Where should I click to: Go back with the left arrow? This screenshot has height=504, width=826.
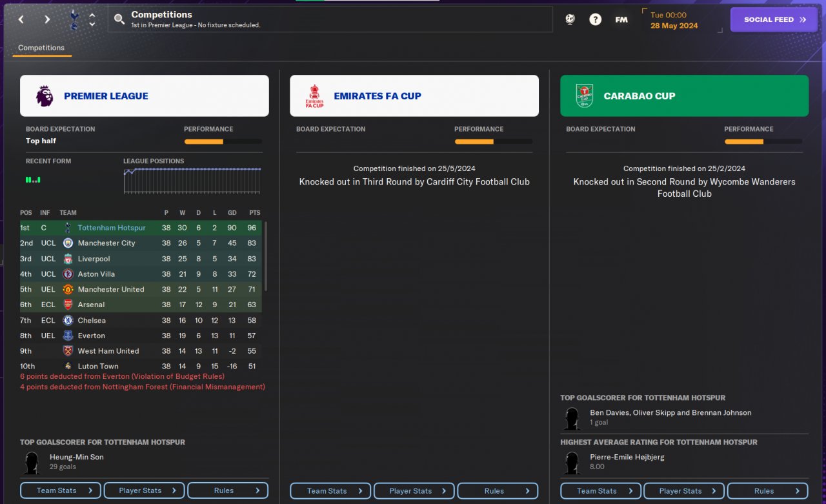(x=21, y=19)
